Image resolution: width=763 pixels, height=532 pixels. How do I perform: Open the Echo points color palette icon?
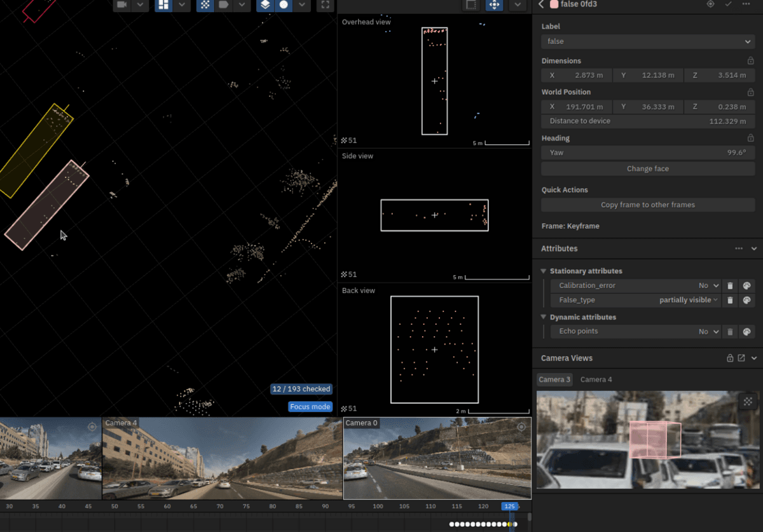pyautogui.click(x=747, y=332)
